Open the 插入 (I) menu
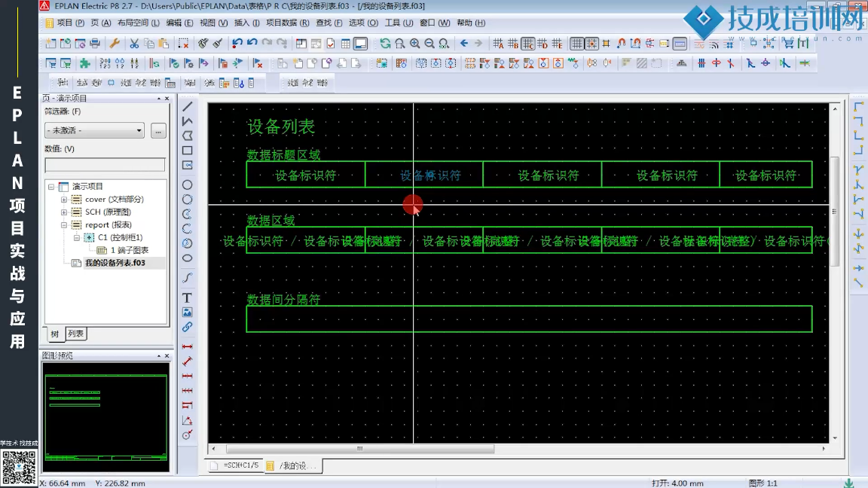Viewport: 868px width, 488px height. 247,23
